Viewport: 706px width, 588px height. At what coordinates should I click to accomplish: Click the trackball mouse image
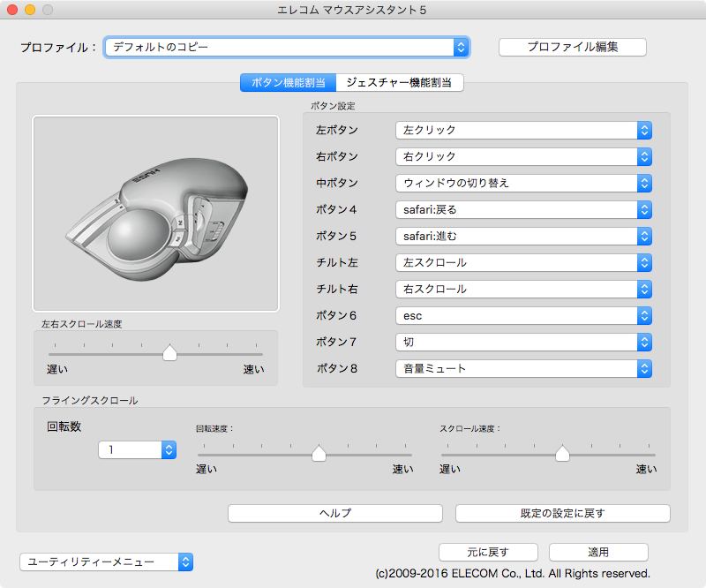[x=156, y=215]
